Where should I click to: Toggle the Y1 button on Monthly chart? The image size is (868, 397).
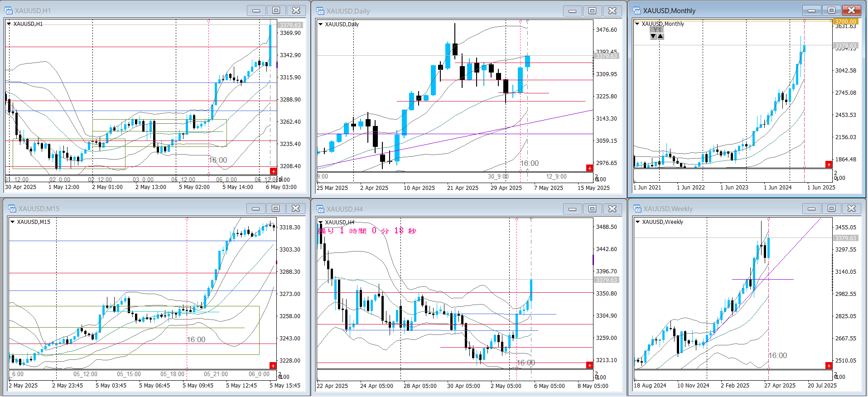(656, 29)
